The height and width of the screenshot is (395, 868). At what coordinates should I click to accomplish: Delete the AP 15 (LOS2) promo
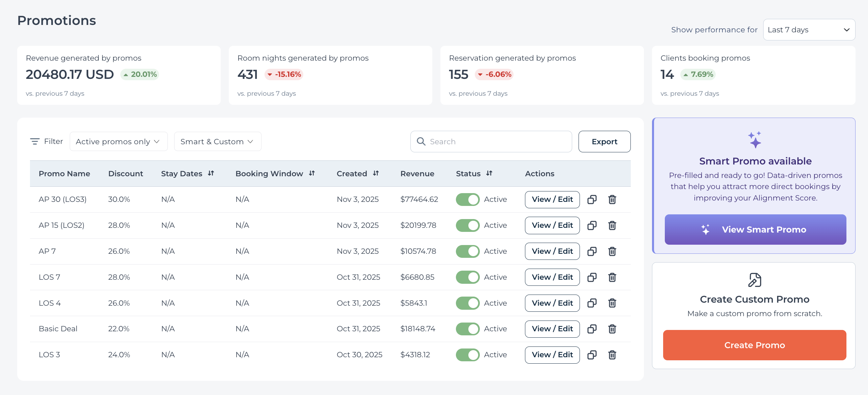tap(612, 225)
